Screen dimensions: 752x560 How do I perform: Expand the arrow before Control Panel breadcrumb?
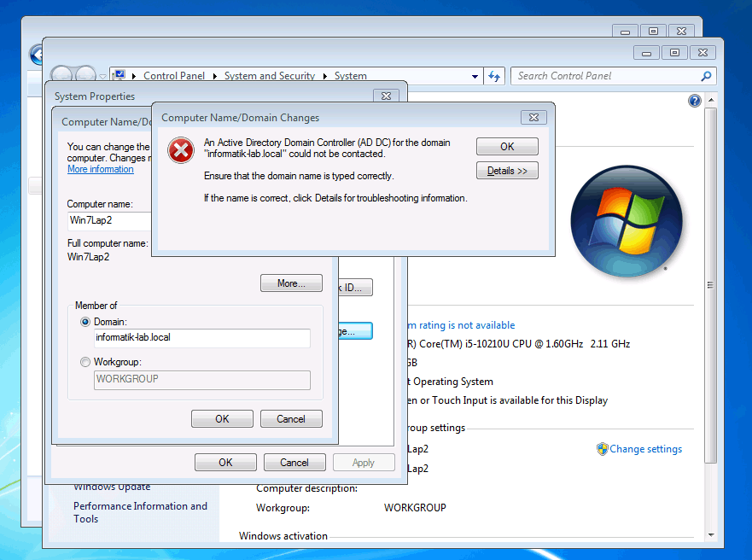(x=133, y=76)
